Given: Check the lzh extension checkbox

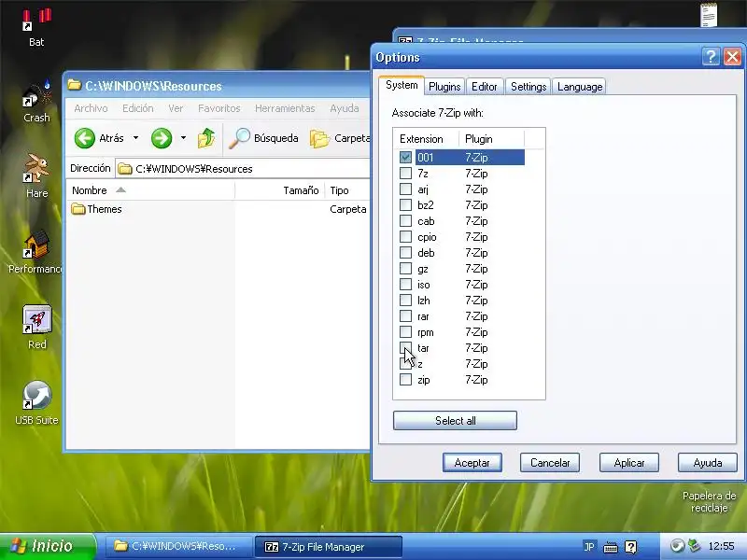Looking at the screenshot, I should 405,300.
